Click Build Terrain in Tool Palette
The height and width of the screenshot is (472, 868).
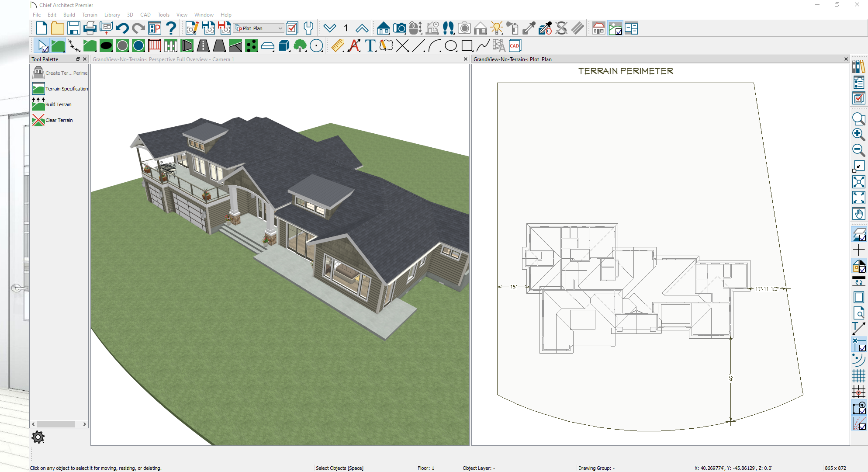pyautogui.click(x=58, y=104)
